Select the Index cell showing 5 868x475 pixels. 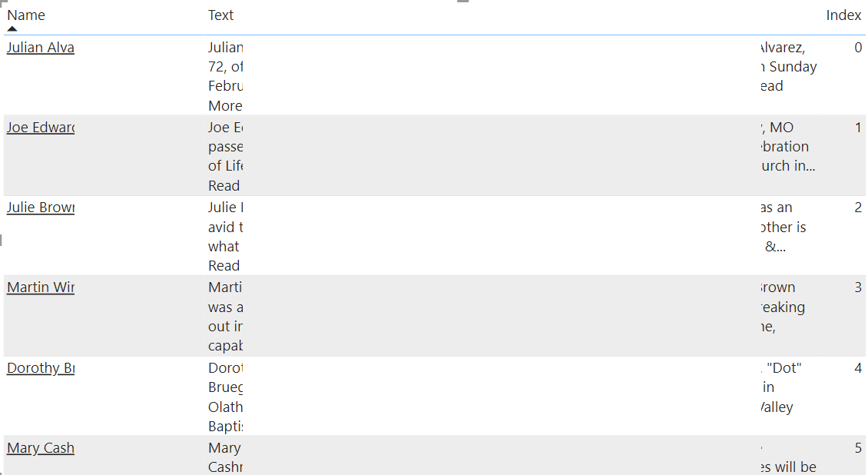point(858,447)
